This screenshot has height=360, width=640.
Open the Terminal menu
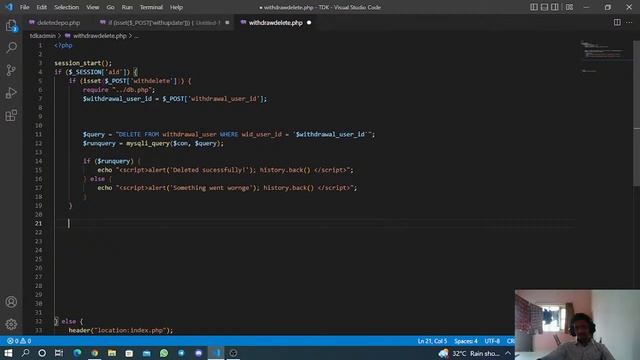tap(151, 7)
